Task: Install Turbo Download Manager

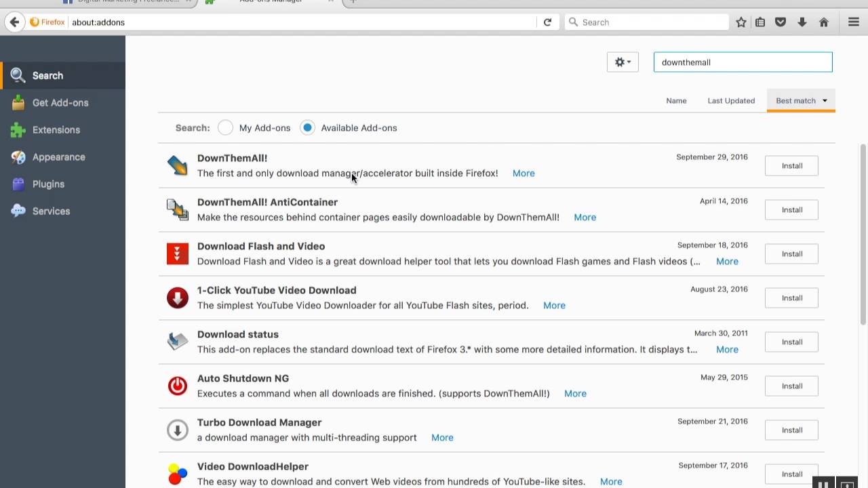Action: point(791,430)
